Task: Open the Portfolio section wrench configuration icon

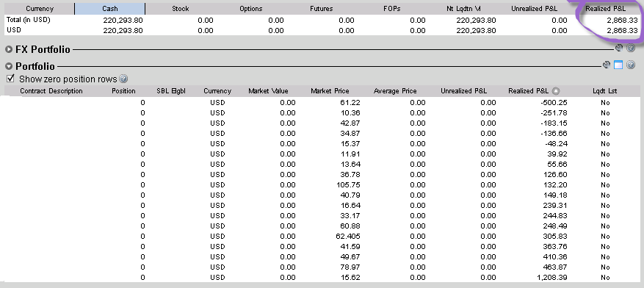Action: coord(607,65)
